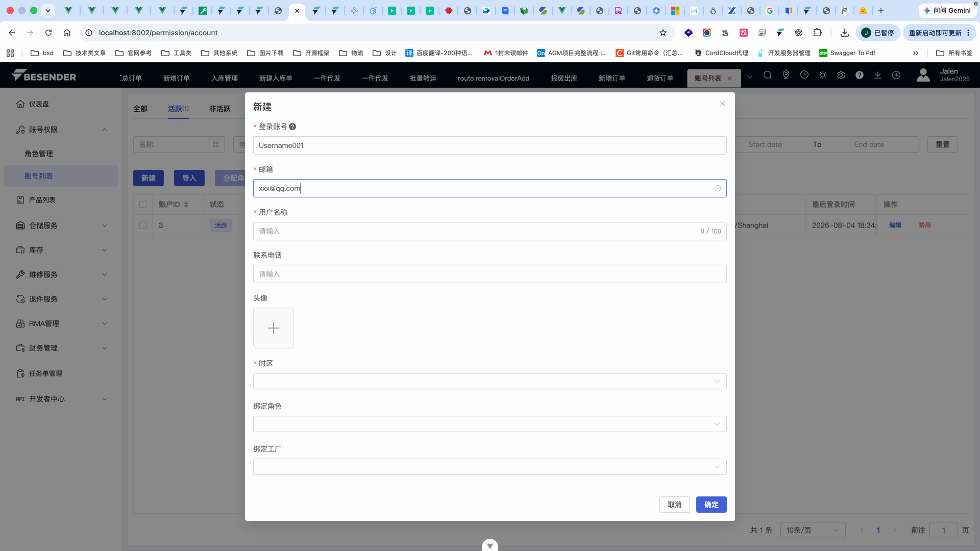The image size is (980, 551).
Task: Click the clock history icon in header
Action: pos(804,76)
